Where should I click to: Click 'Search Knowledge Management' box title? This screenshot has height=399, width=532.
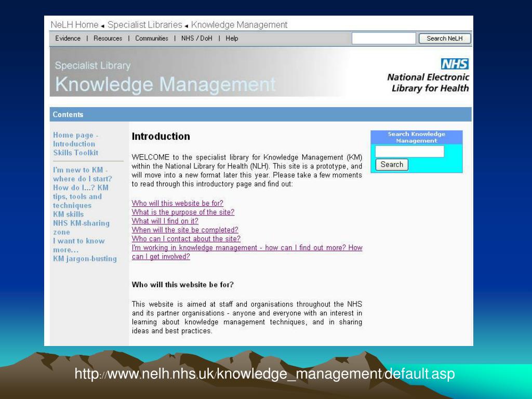click(x=416, y=137)
